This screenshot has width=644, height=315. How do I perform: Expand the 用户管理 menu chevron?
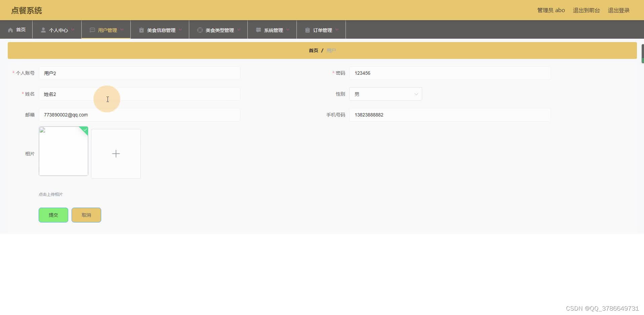pyautogui.click(x=122, y=30)
